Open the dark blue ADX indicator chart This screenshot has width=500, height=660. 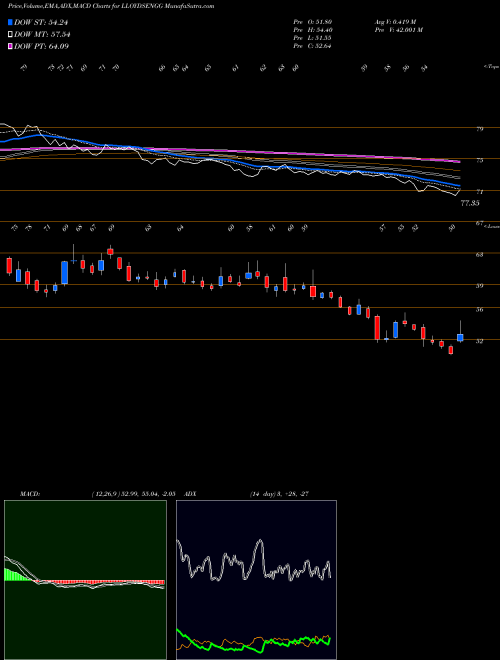pyautogui.click(x=256, y=580)
